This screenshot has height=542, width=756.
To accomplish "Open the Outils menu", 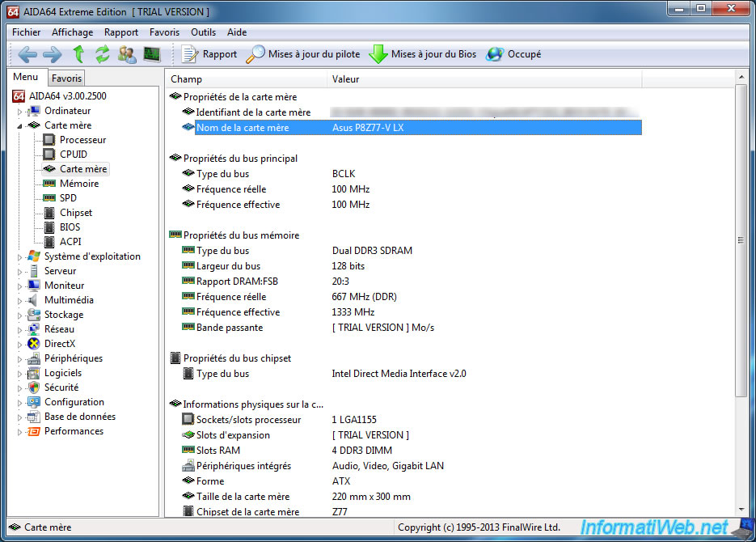I will (x=203, y=32).
